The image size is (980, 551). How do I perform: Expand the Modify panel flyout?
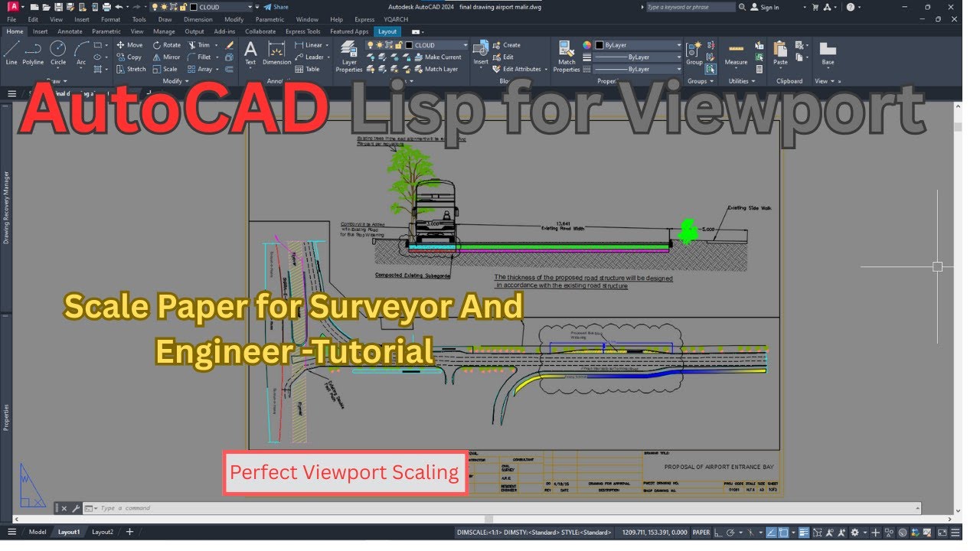[x=175, y=80]
